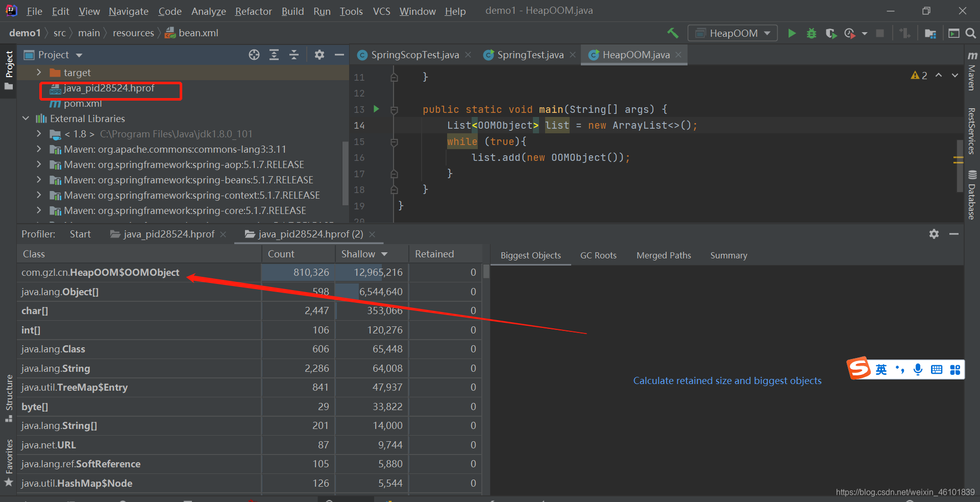The width and height of the screenshot is (980, 502).
Task: Select com.gzl.cn.HeapOOM$OOMObject class row
Action: (249, 273)
